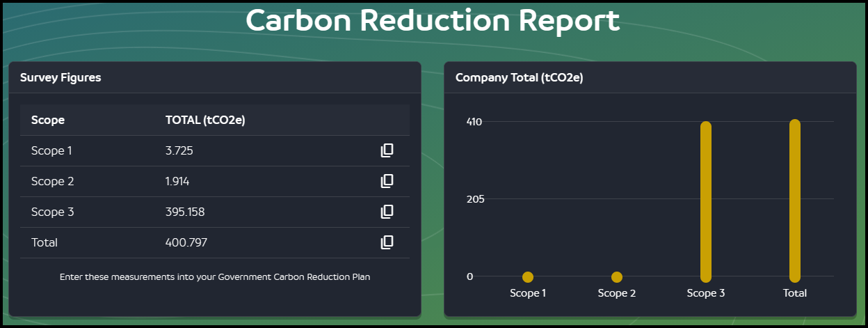Click the Scope 2 row label in table
The width and height of the screenshot is (868, 328).
[53, 181]
